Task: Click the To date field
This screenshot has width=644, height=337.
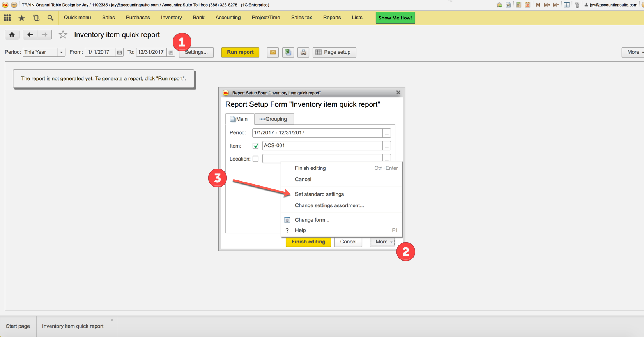Action: tap(152, 52)
